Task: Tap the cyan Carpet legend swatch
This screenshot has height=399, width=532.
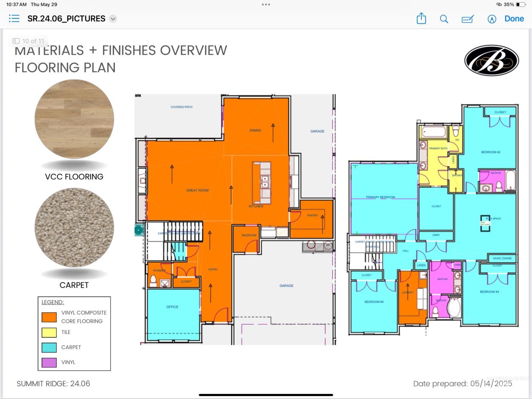Action: 49,347
